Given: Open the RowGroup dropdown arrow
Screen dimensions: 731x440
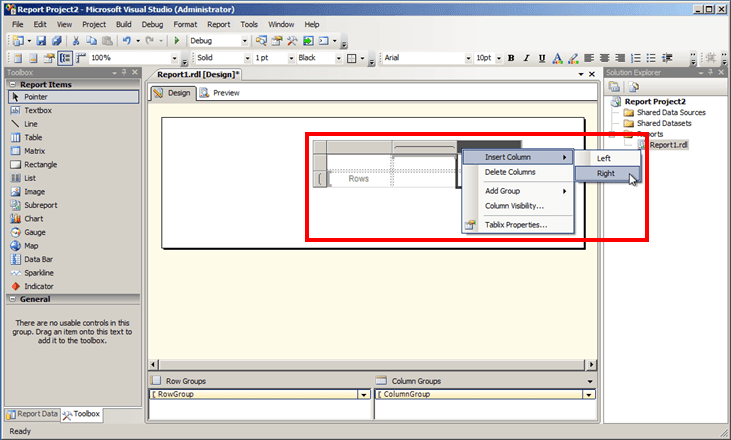Looking at the screenshot, I should 364,395.
